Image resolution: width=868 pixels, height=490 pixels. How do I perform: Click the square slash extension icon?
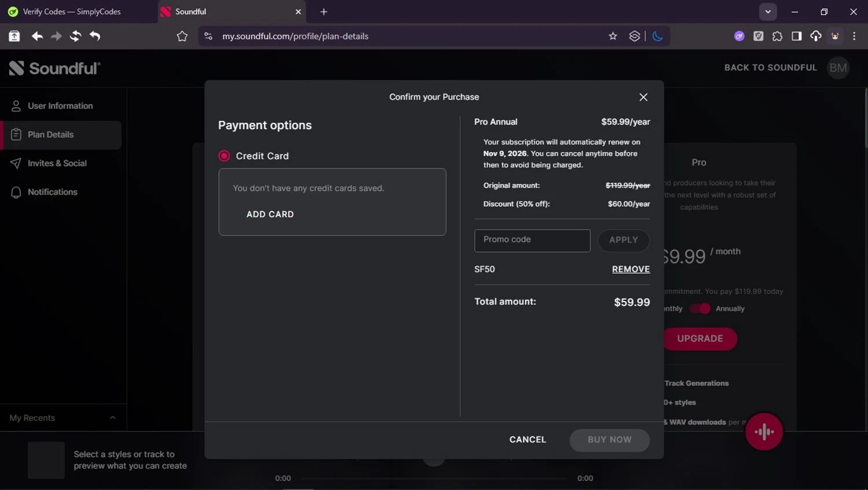click(758, 36)
